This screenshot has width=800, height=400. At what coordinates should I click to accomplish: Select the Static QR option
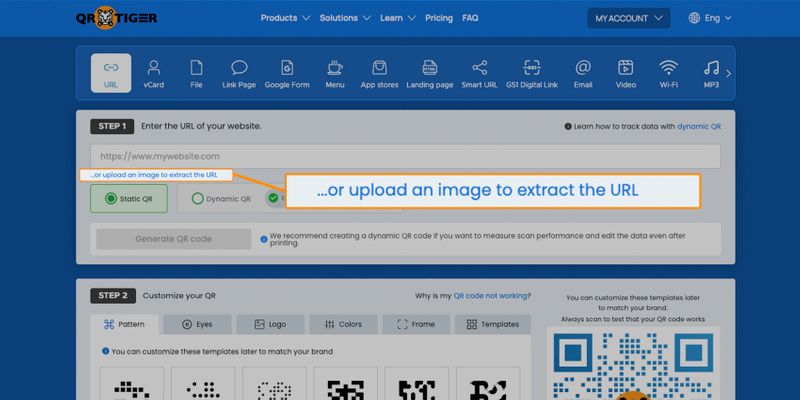tap(129, 198)
